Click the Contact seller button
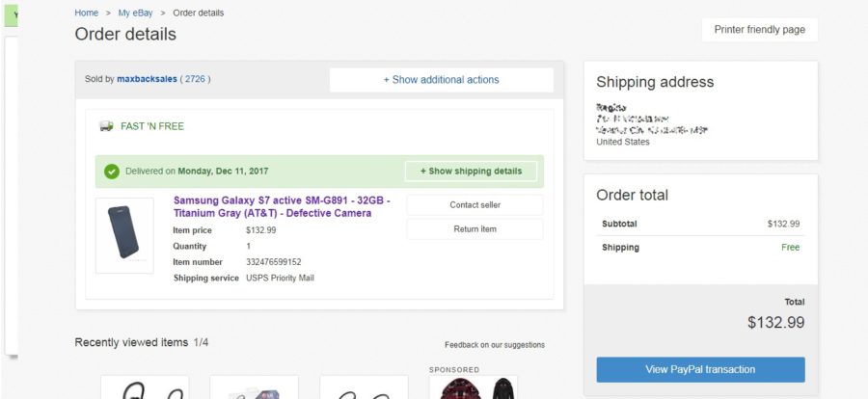The height and width of the screenshot is (399, 868). pyautogui.click(x=475, y=205)
